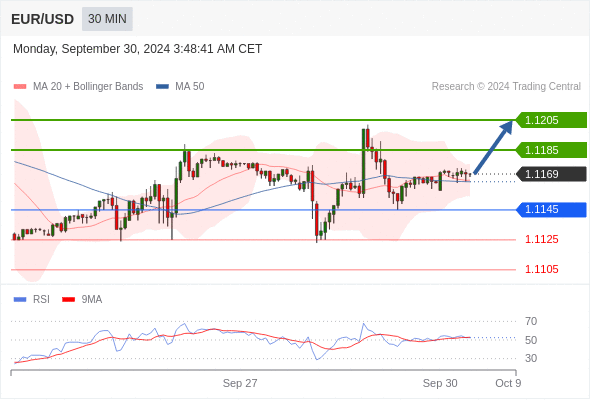
Task: Click the blue 1.1145 pivot tag
Action: point(551,210)
